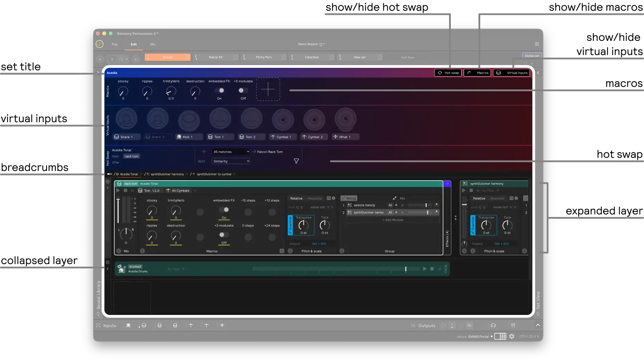
Task: Open settings via the gear icon near CPU meter
Action: click(512, 336)
